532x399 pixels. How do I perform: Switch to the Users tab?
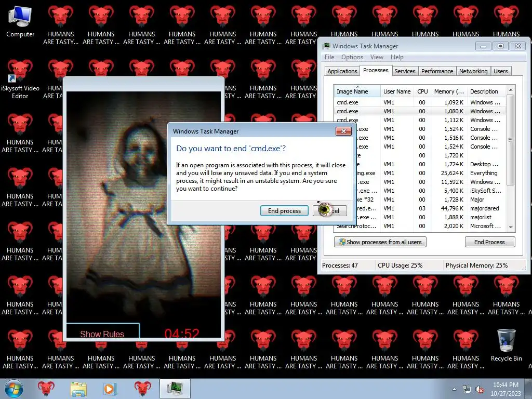(x=500, y=71)
